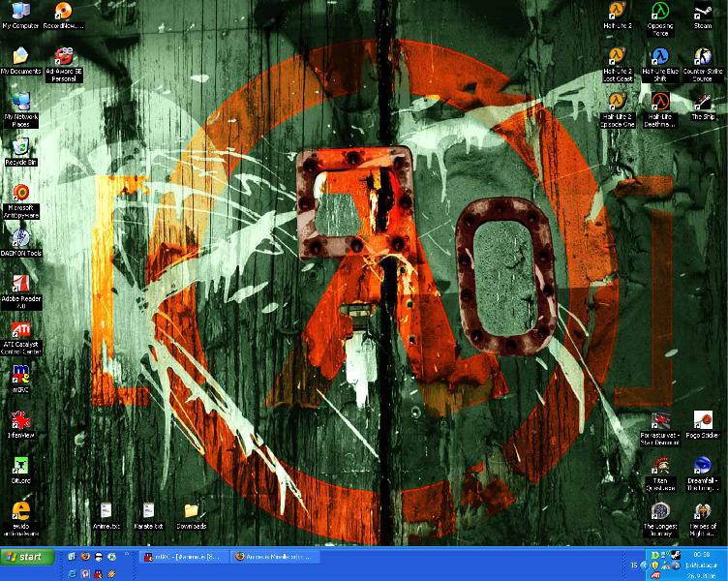This screenshot has height=581, width=728.
Task: Select the Counter-Strike Source shortcut
Action: (703, 65)
